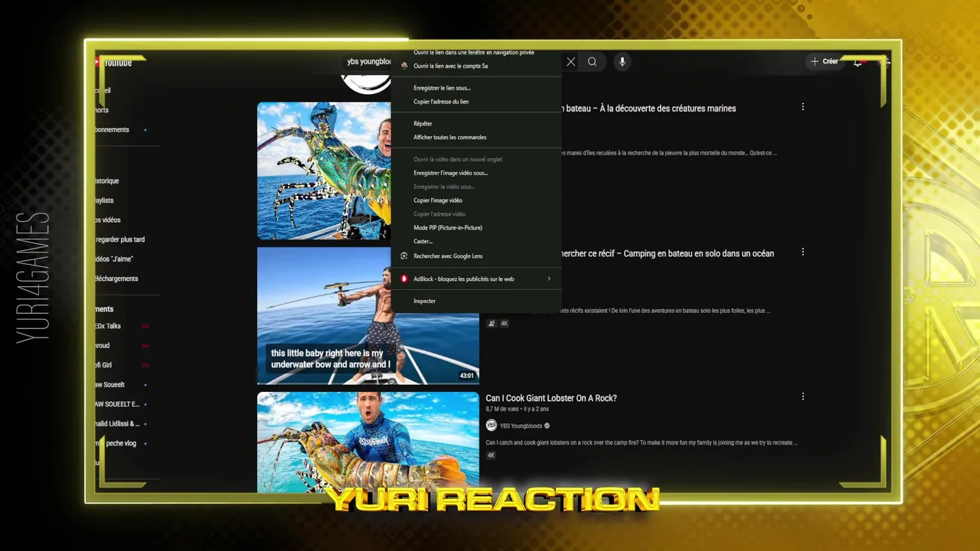Click the Créer button
The height and width of the screenshot is (551, 980).
point(825,61)
